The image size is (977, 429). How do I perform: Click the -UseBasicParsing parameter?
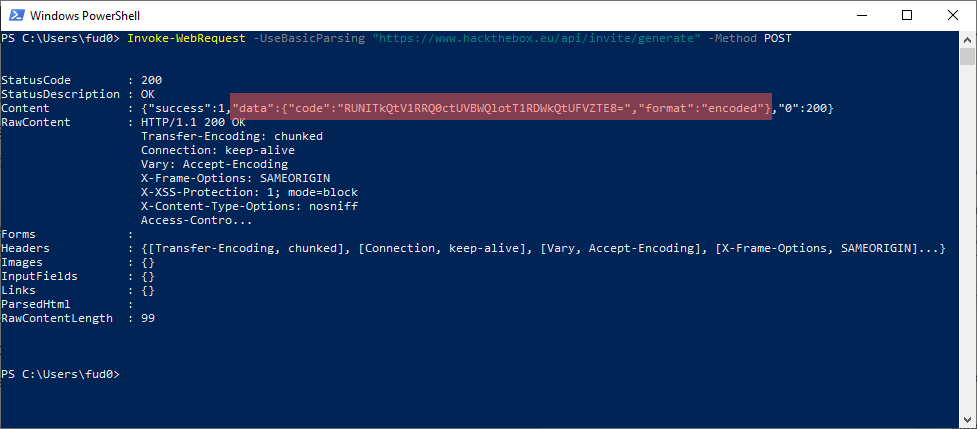[308, 38]
